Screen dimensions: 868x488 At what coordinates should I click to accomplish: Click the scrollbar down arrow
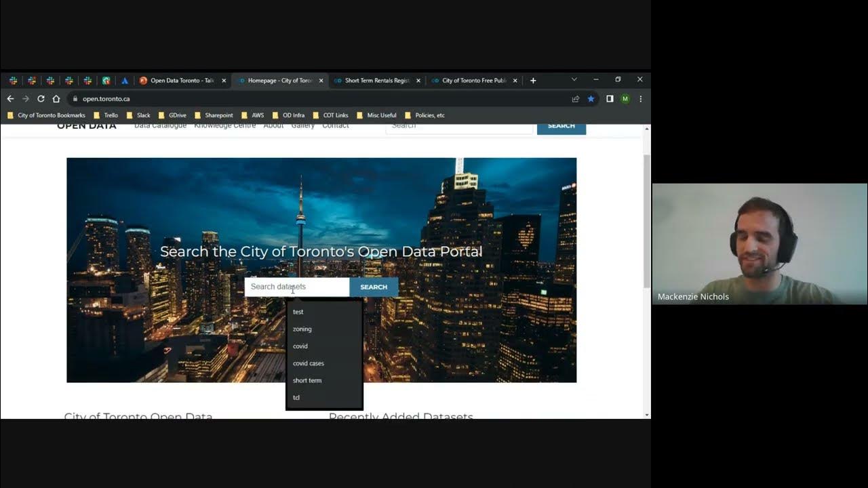tap(646, 415)
